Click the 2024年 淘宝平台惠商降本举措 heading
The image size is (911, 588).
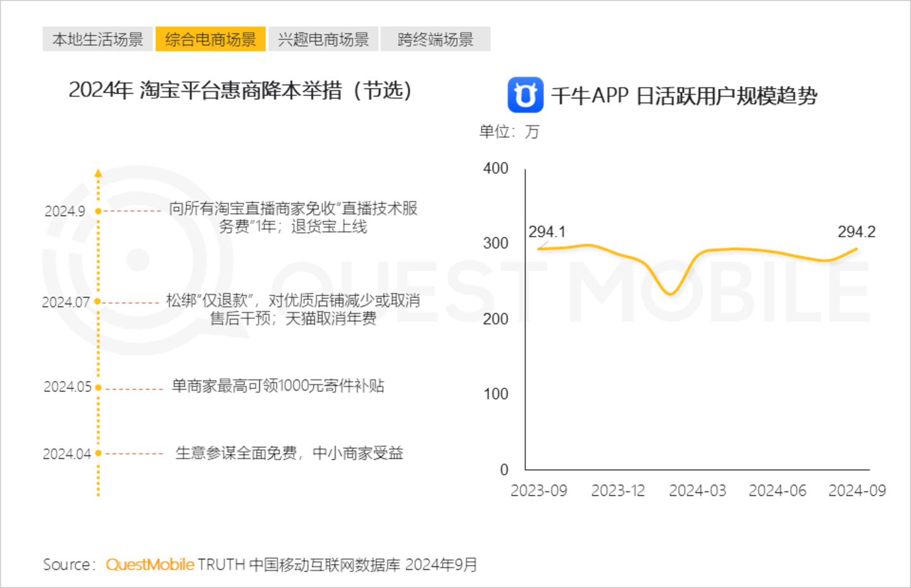[240, 90]
